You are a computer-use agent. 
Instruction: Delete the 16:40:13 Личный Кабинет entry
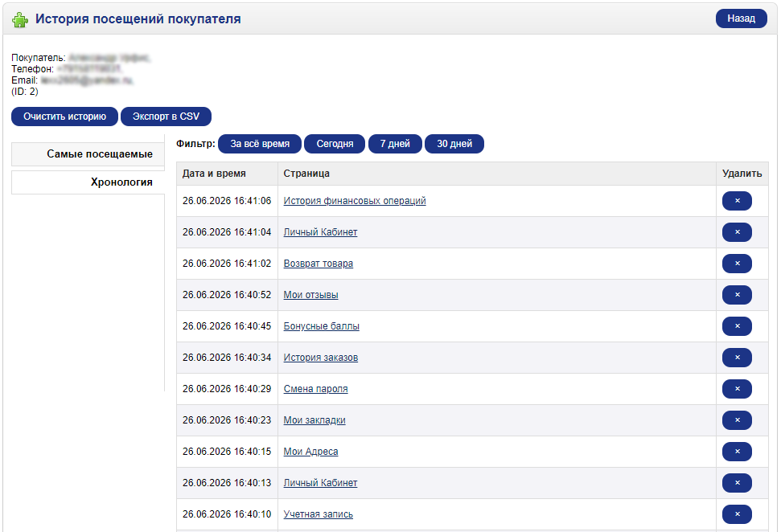pos(737,483)
